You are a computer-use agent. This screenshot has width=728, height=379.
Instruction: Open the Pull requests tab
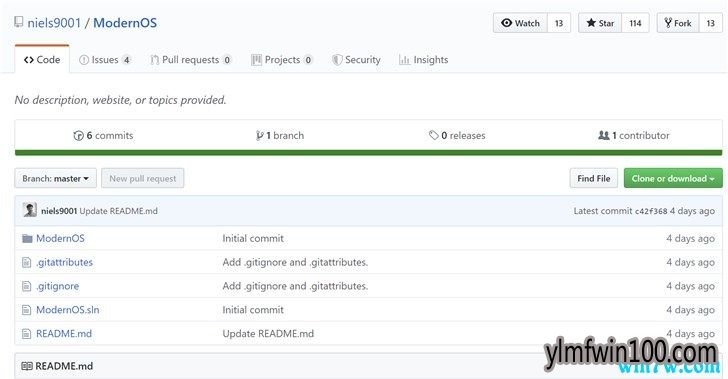click(191, 60)
